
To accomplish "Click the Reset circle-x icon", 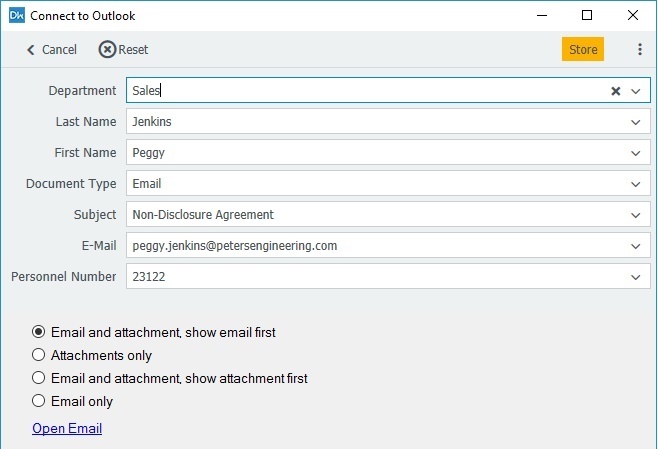I will click(x=107, y=50).
